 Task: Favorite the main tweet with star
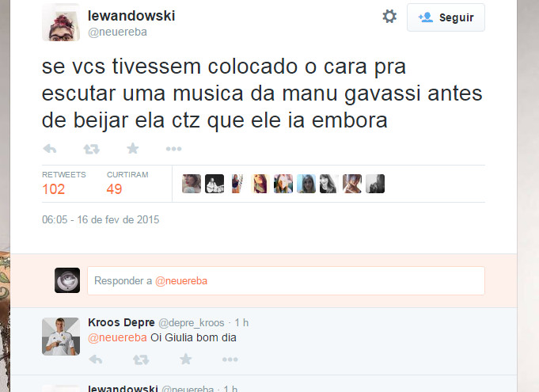click(133, 149)
